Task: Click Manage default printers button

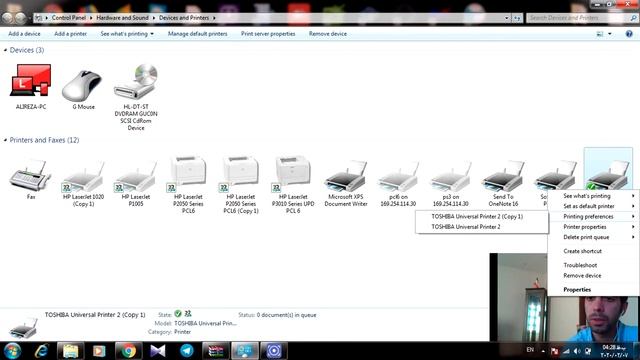Action: pyautogui.click(x=198, y=34)
